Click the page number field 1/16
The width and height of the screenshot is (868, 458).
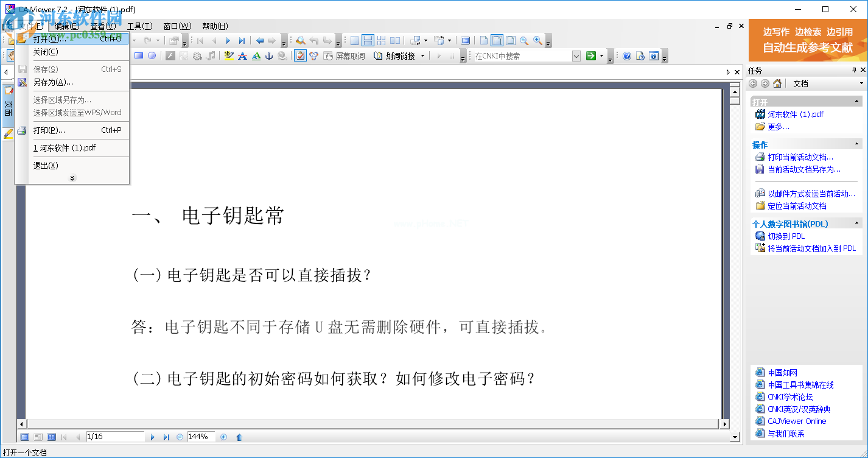[x=115, y=437]
